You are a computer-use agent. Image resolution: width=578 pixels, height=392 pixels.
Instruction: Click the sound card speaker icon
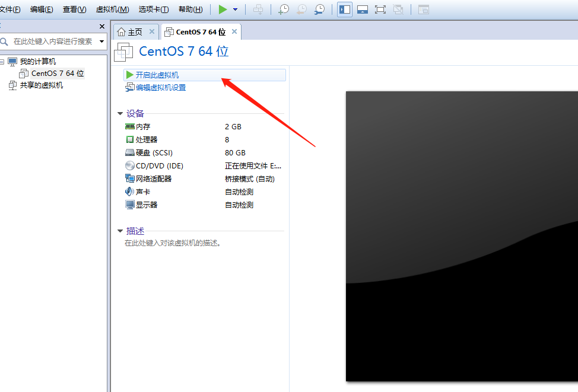[x=129, y=192]
